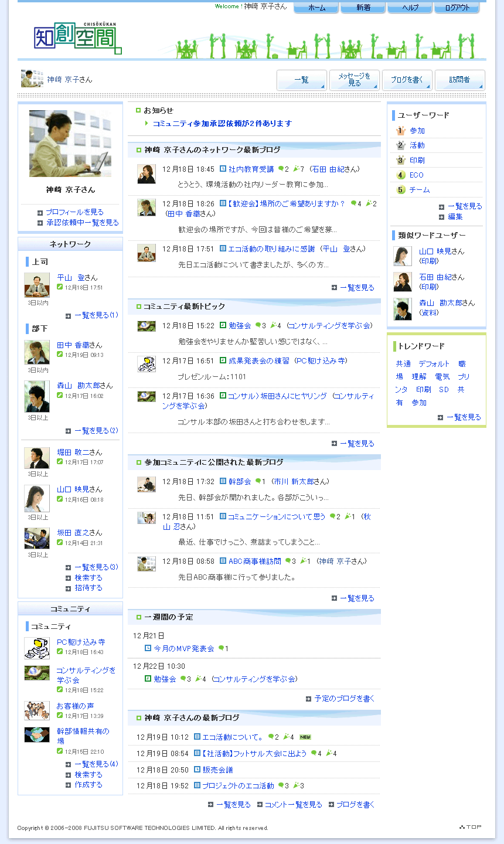Select the ホーム tab
The image size is (504, 844).
pyautogui.click(x=316, y=8)
